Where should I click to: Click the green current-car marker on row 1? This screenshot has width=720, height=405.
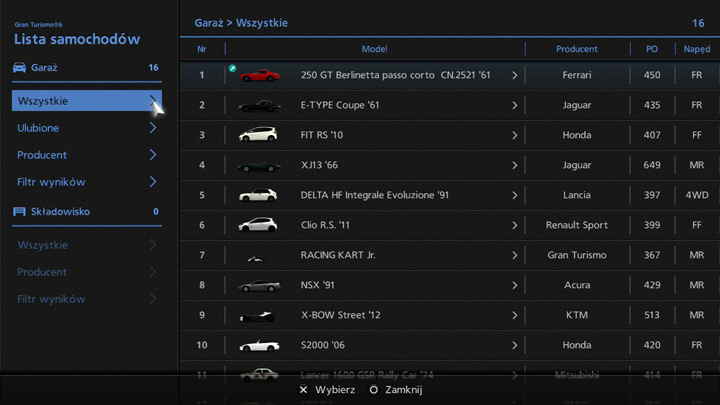click(232, 69)
